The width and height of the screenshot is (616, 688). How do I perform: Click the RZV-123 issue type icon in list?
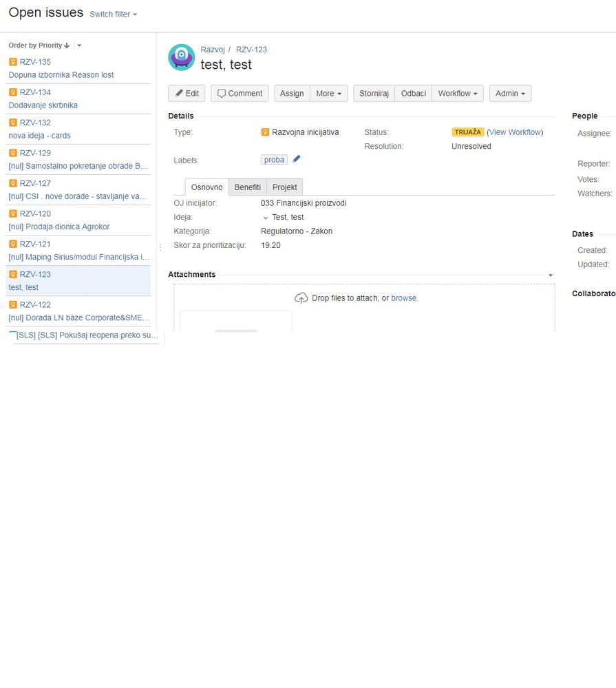pos(13,274)
